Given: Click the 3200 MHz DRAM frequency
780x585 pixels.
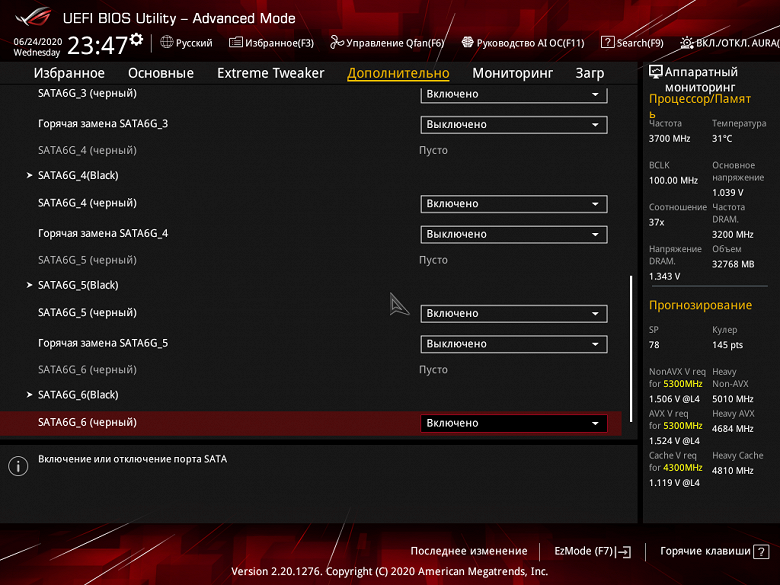Looking at the screenshot, I should tap(733, 234).
